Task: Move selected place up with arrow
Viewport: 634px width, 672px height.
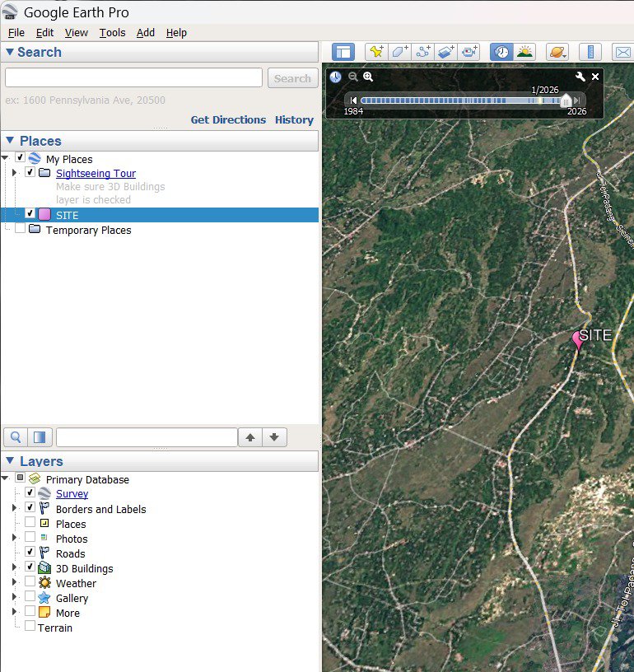Action: coord(250,437)
